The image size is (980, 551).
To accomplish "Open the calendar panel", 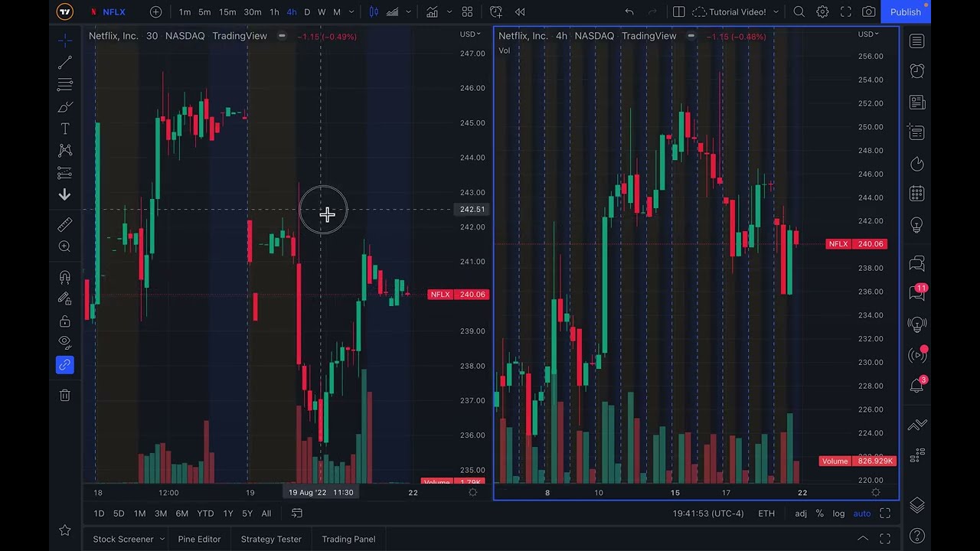I will point(917,194).
